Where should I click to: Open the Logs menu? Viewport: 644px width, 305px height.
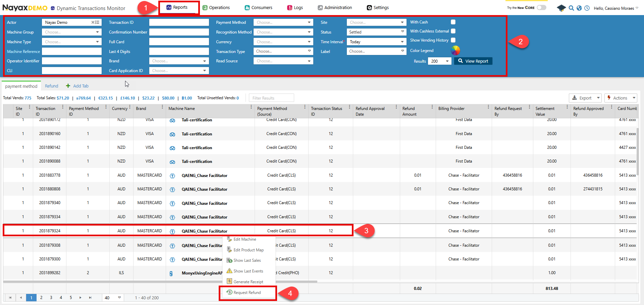[295, 7]
